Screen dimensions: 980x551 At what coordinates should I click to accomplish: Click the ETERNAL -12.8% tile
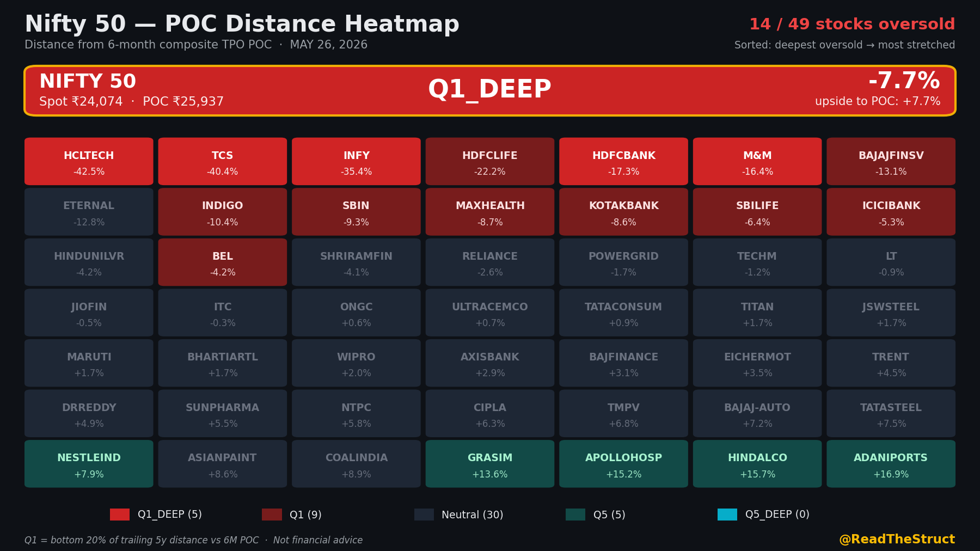tap(89, 212)
